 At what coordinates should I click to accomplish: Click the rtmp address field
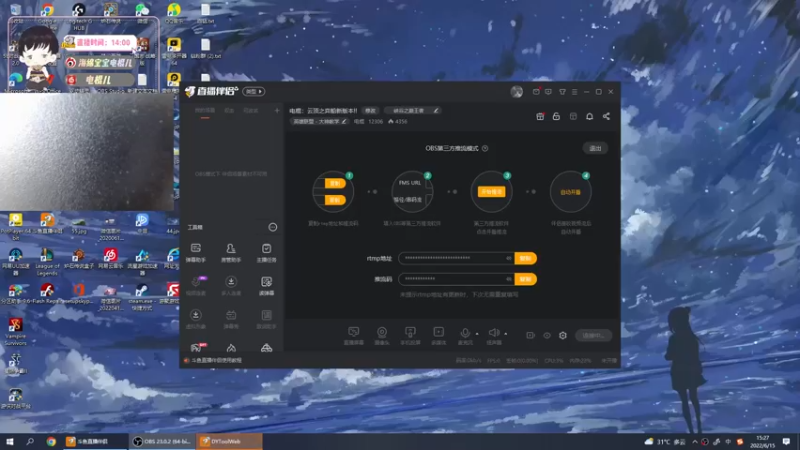click(x=456, y=258)
